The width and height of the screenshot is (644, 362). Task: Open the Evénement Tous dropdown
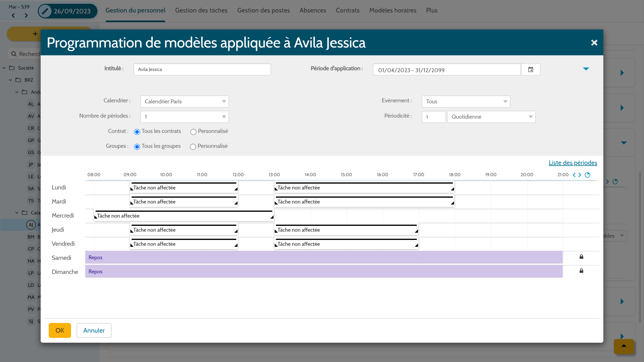pyautogui.click(x=466, y=101)
